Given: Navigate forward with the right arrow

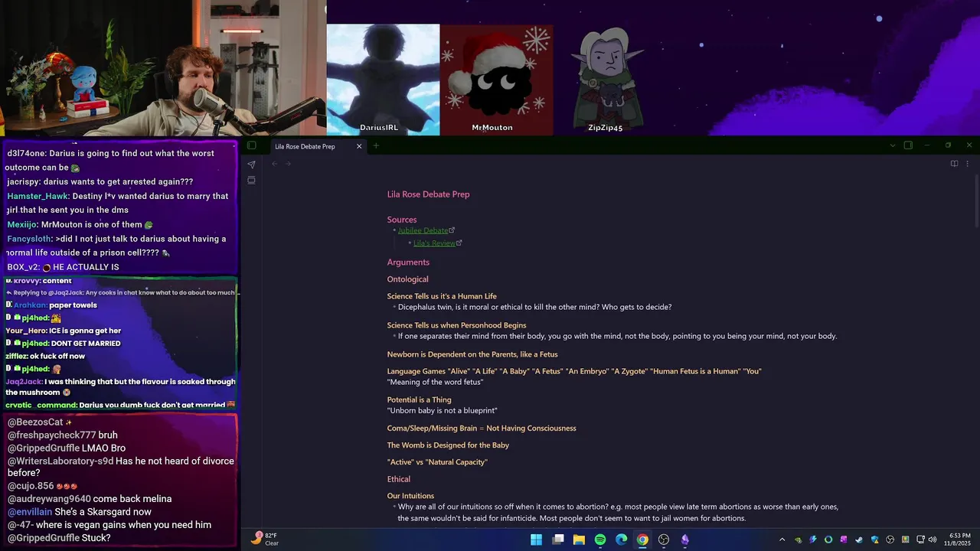Looking at the screenshot, I should 289,163.
